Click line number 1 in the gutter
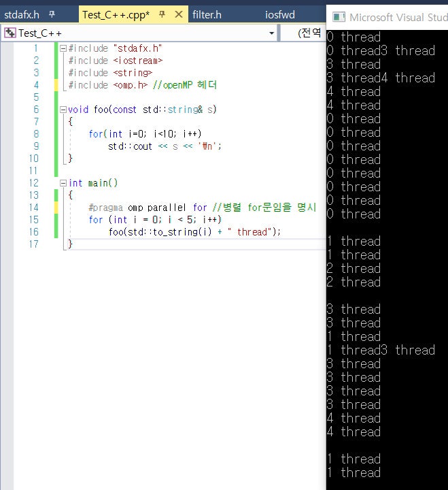This screenshot has height=490, width=448. [36, 48]
